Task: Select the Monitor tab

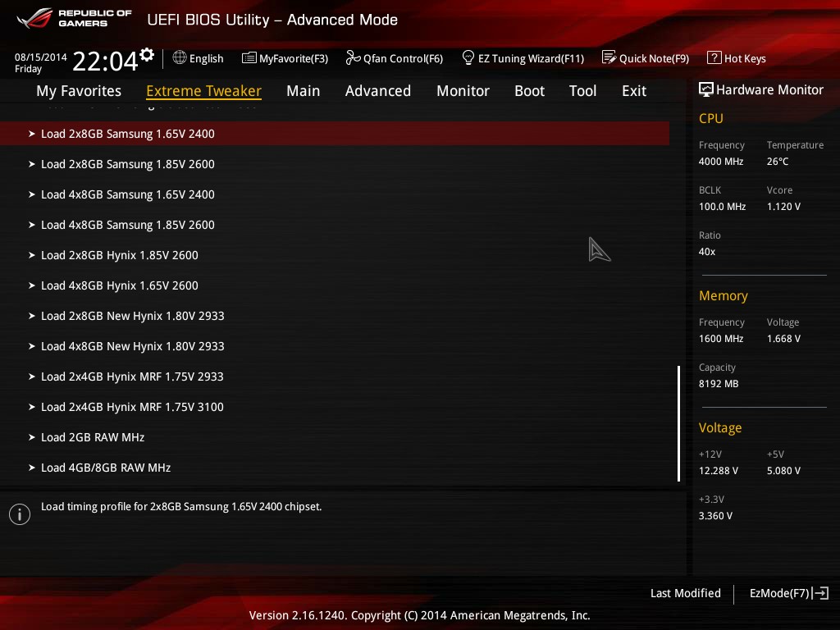Action: [x=463, y=91]
